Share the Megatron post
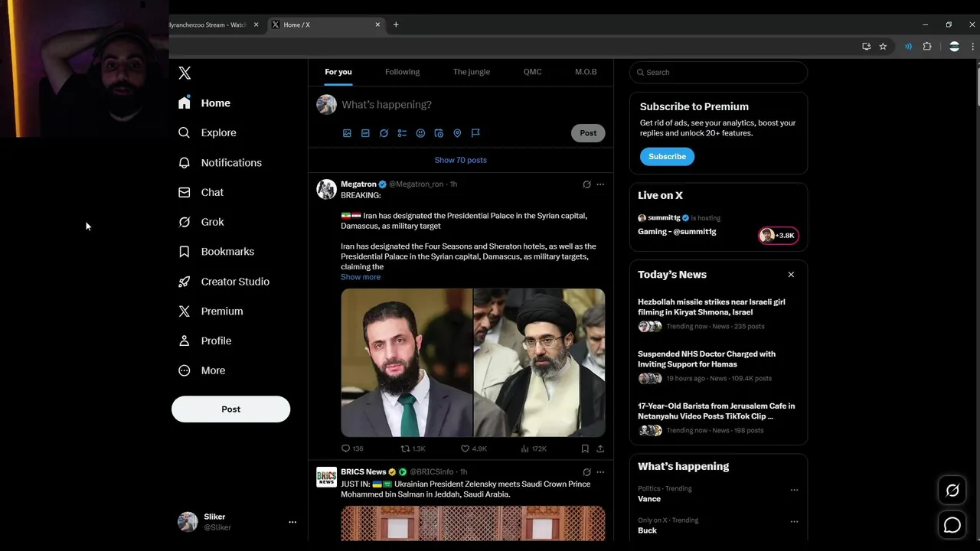980x551 pixels. 600,448
